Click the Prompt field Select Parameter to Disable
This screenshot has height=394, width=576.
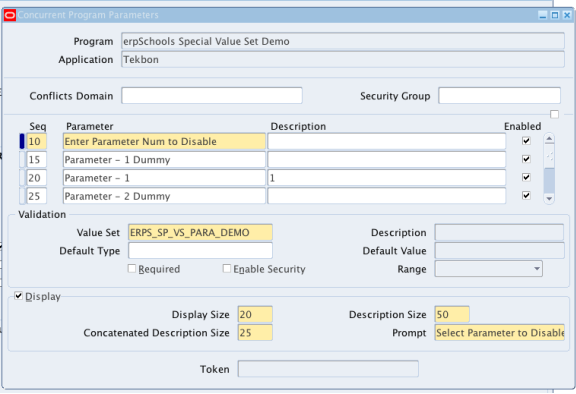[x=500, y=333]
